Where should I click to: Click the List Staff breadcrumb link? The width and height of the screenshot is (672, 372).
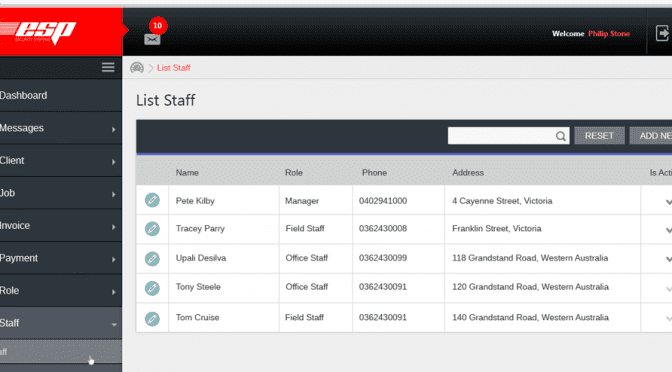[x=174, y=68]
